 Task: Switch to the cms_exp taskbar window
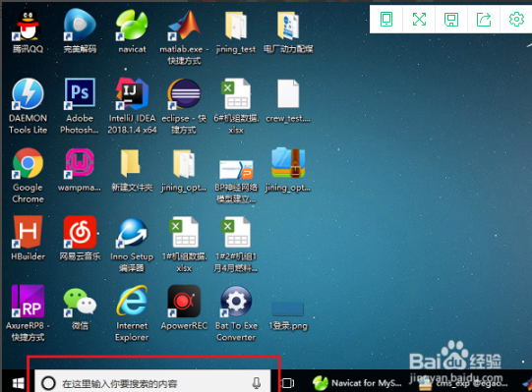click(x=464, y=383)
